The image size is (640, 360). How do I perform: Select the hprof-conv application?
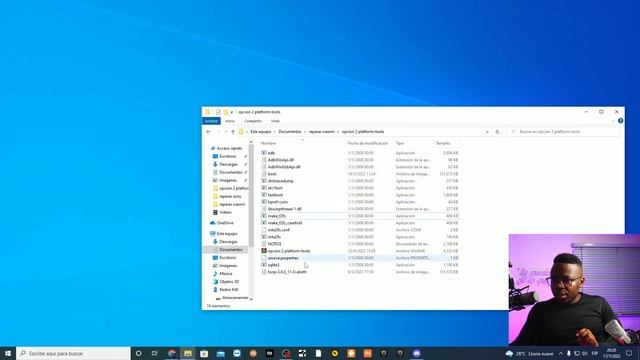tap(278, 202)
